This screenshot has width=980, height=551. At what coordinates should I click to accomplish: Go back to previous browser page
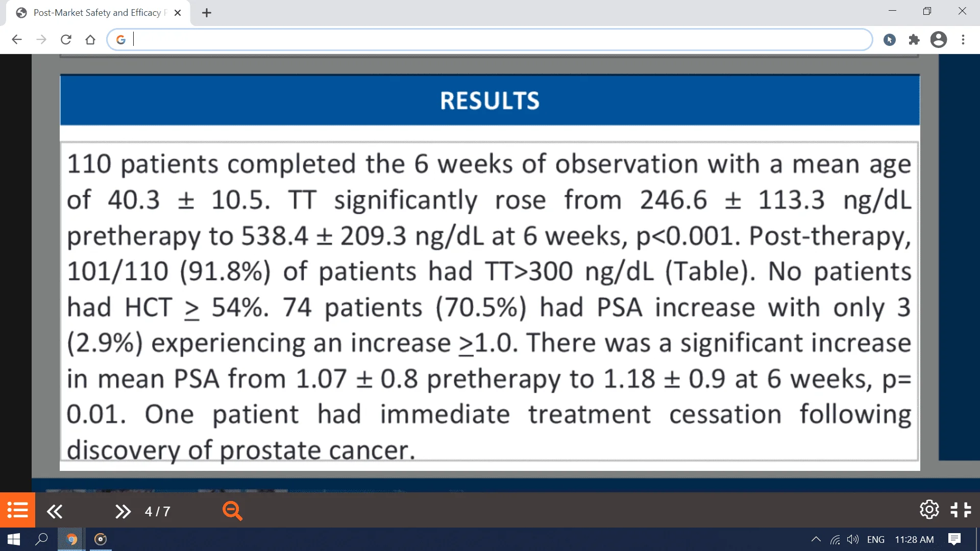coord(17,40)
